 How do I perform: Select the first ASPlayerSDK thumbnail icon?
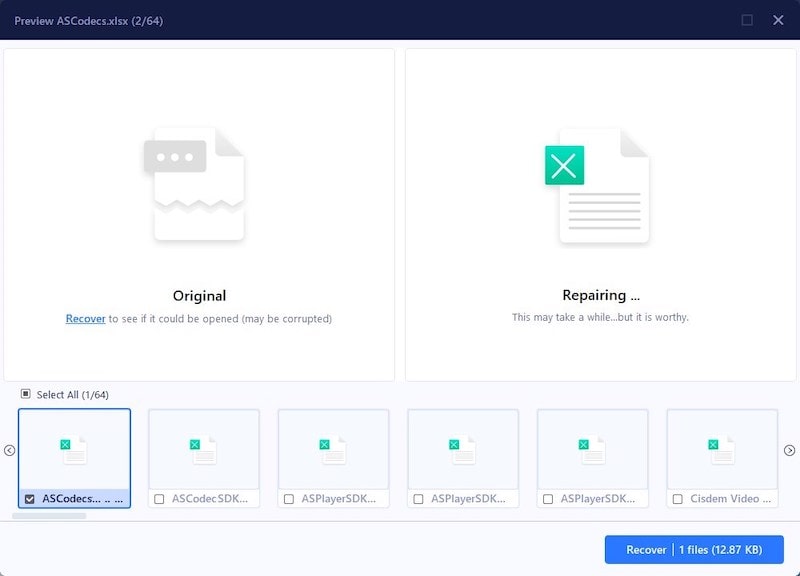pyautogui.click(x=333, y=449)
